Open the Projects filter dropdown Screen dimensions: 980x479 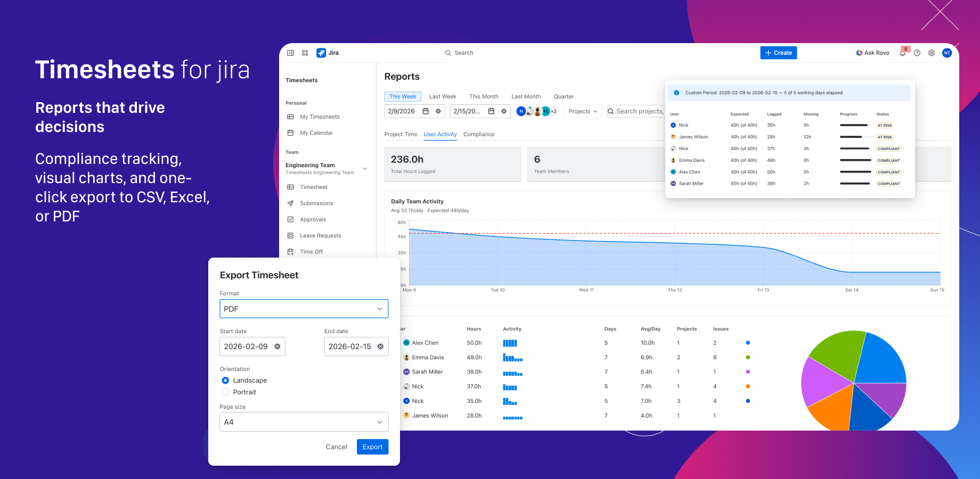(583, 111)
